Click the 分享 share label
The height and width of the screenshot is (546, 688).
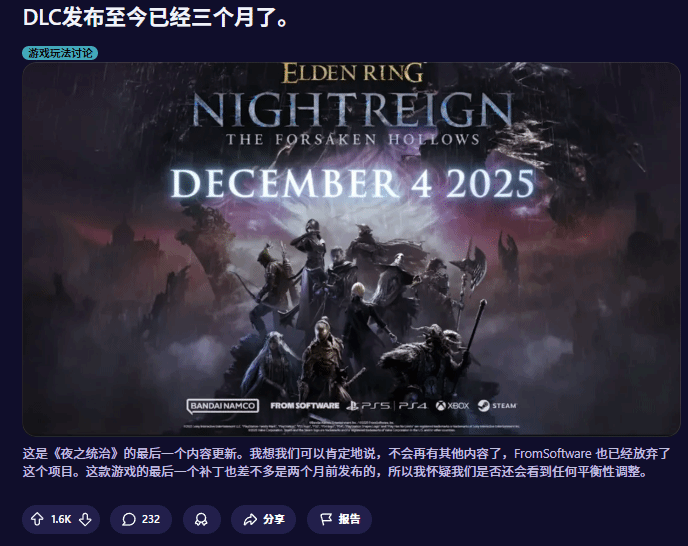coord(274,519)
